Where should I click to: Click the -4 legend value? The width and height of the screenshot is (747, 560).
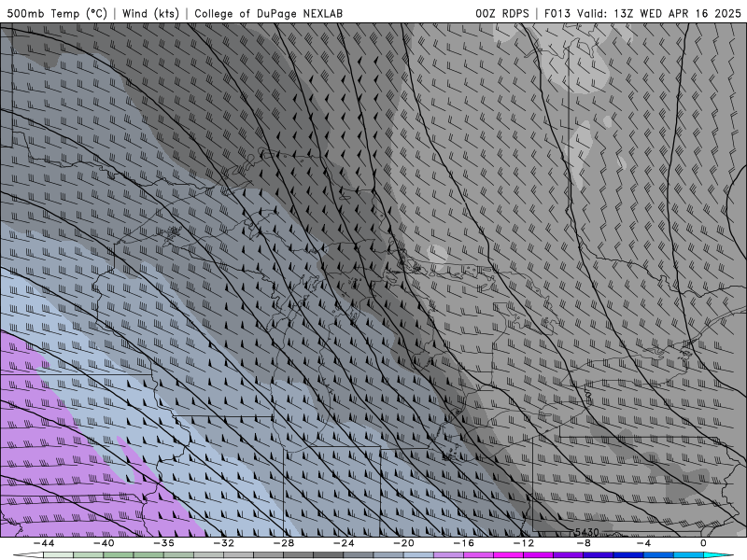(644, 543)
